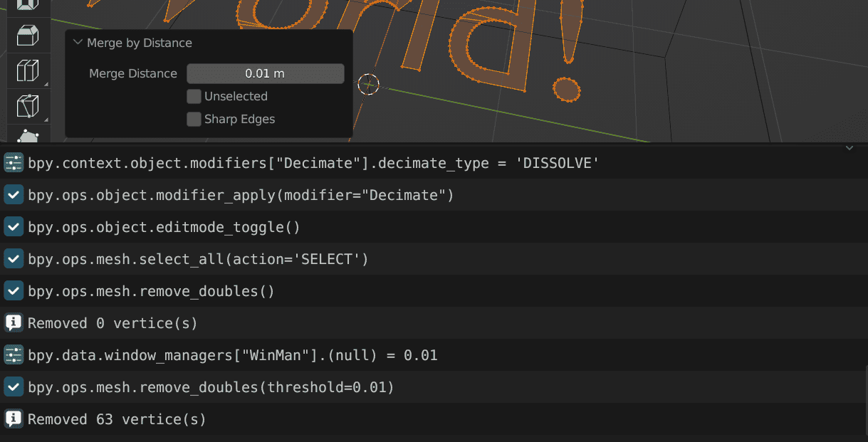Image resolution: width=868 pixels, height=442 pixels.
Task: Click the Merge Distance label
Action: [x=133, y=73]
